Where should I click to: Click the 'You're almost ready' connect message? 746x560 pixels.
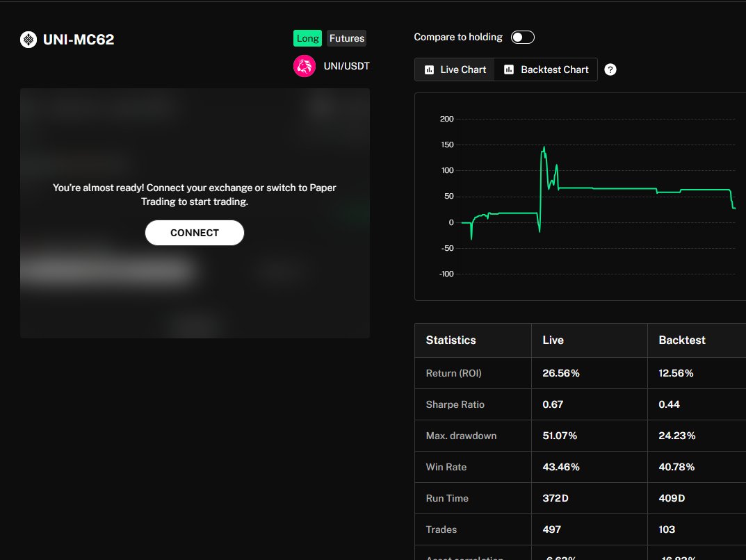195,195
